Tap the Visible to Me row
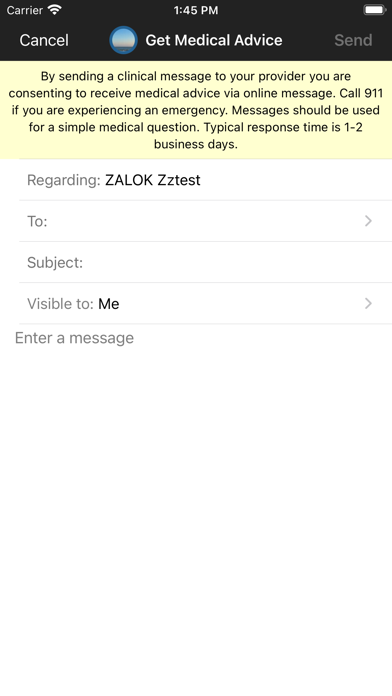The width and height of the screenshot is (392, 696). pyautogui.click(x=205, y=304)
